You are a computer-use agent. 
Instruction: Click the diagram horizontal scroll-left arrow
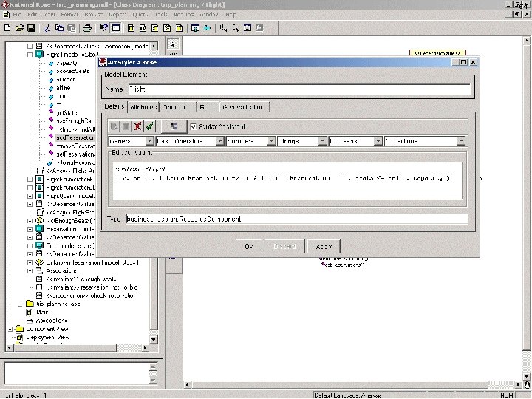[x=187, y=385]
